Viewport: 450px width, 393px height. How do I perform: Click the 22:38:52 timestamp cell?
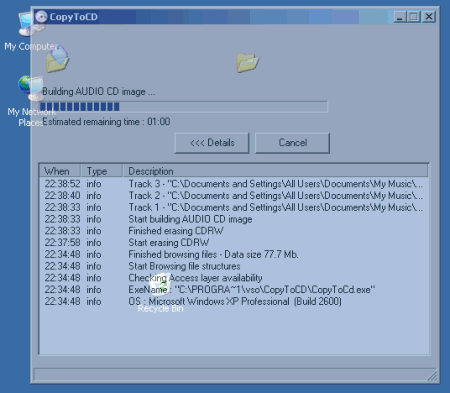pyautogui.click(x=62, y=184)
